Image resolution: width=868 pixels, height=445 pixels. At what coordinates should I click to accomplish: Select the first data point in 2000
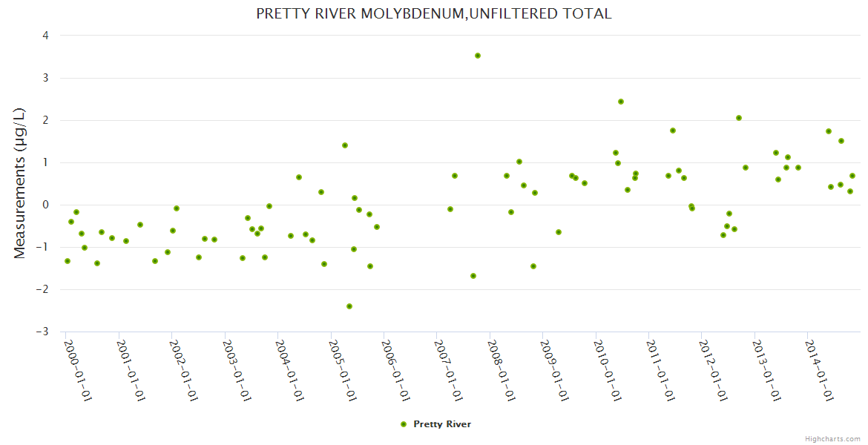68,261
